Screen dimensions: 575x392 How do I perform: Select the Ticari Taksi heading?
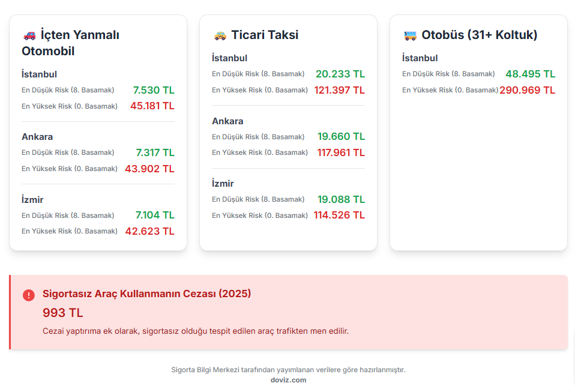(265, 35)
